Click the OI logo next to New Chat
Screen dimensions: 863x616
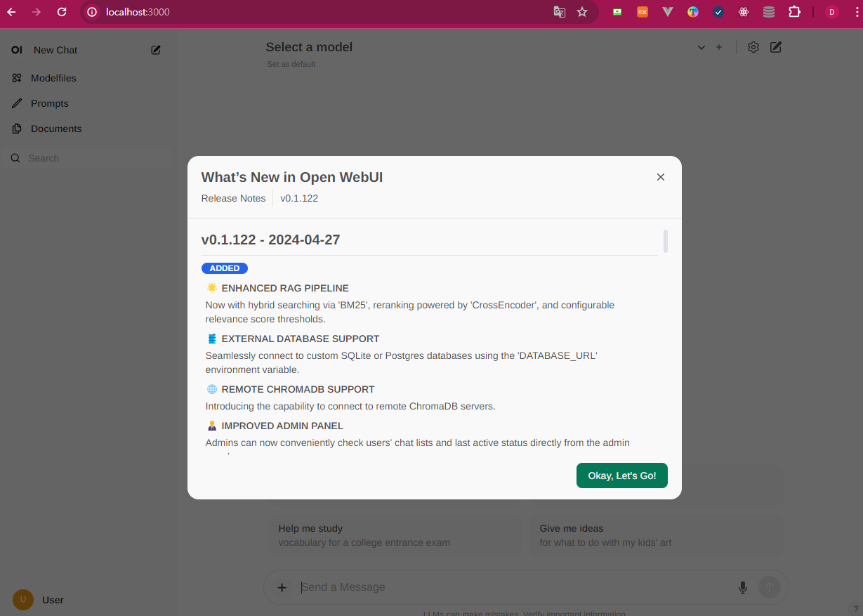point(17,50)
